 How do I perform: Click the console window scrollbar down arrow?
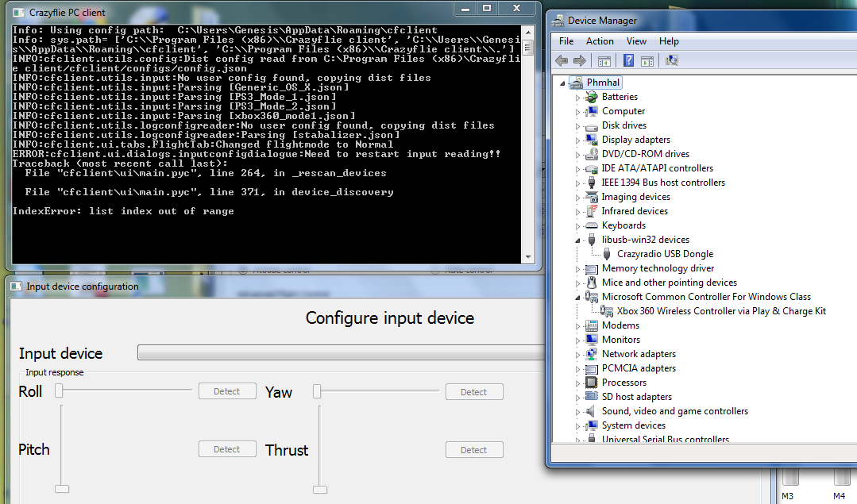click(x=528, y=256)
